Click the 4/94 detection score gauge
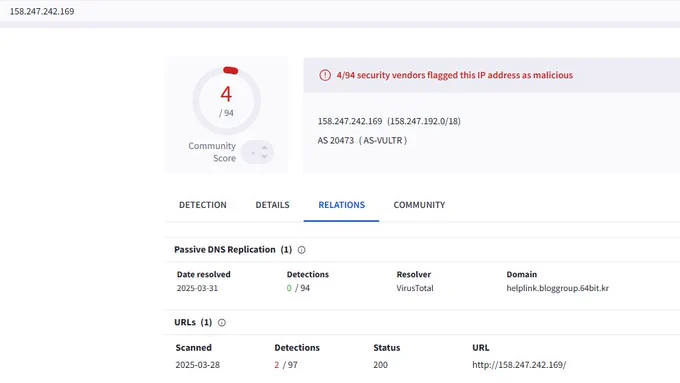The height and width of the screenshot is (383, 680). coord(226,101)
